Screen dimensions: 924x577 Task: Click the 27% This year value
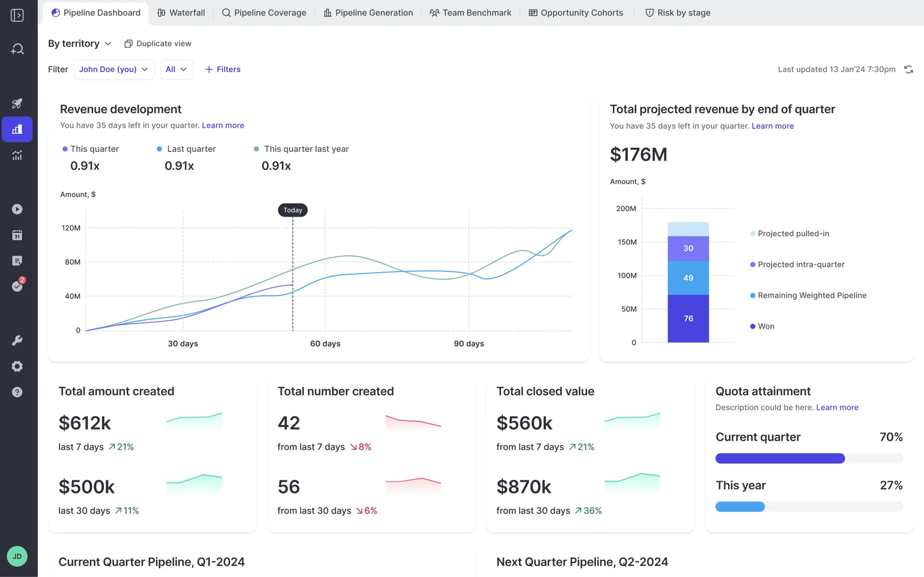click(x=891, y=486)
